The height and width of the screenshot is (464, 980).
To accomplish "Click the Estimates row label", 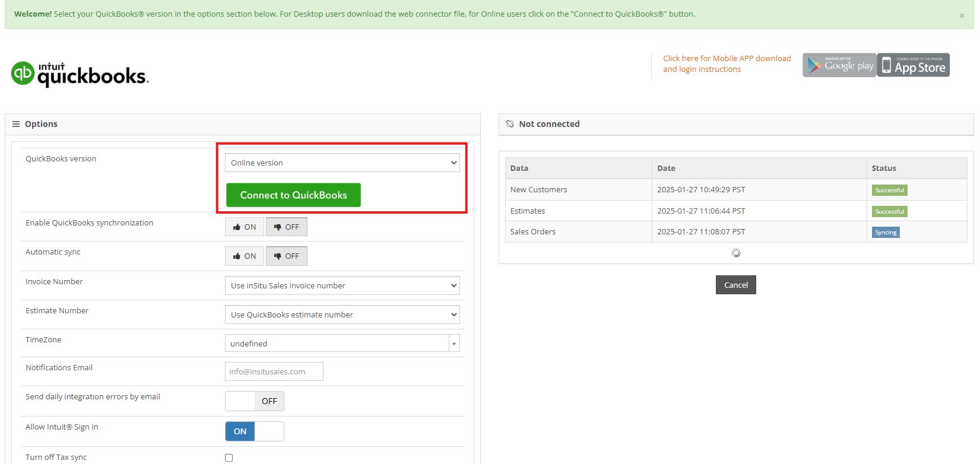I will pos(528,211).
